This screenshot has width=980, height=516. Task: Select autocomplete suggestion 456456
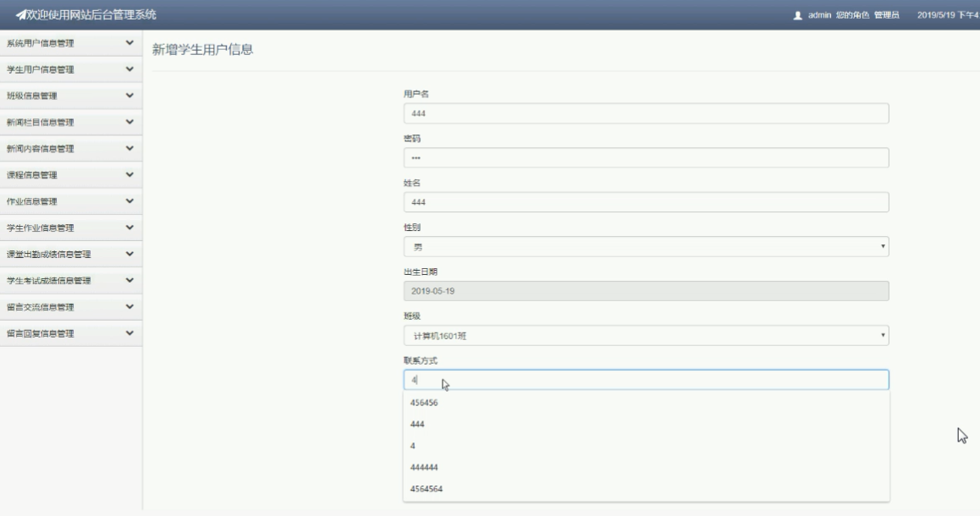pyautogui.click(x=647, y=403)
